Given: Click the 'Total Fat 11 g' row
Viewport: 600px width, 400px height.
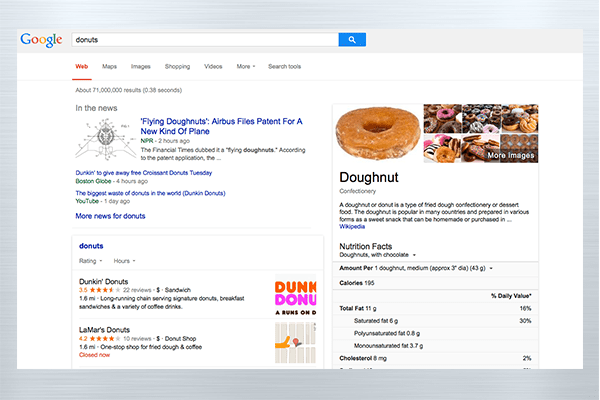Looking at the screenshot, I should [x=435, y=309].
